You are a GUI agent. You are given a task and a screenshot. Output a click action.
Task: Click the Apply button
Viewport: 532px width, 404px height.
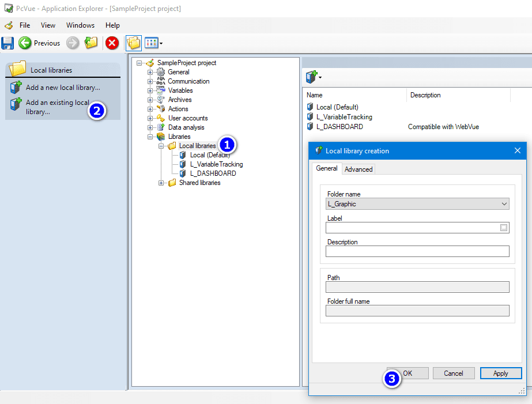(x=500, y=373)
